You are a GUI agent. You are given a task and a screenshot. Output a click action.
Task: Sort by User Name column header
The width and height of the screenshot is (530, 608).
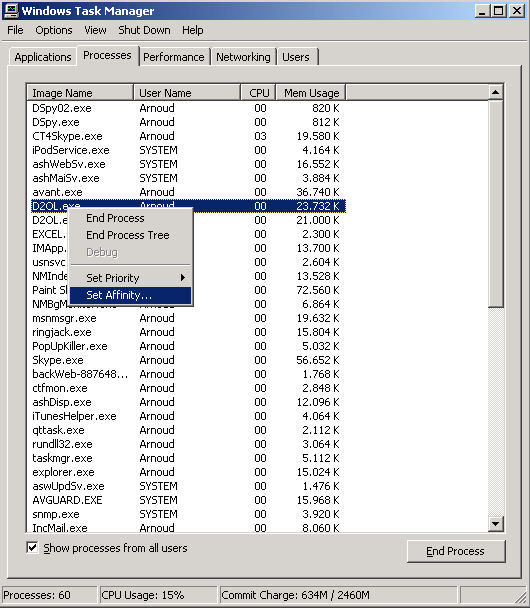coord(187,93)
